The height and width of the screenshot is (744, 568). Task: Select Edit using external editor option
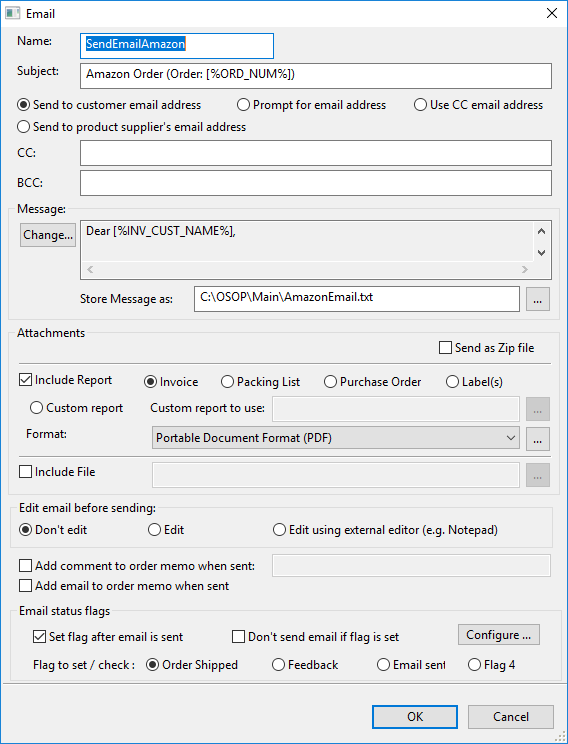coord(279,530)
